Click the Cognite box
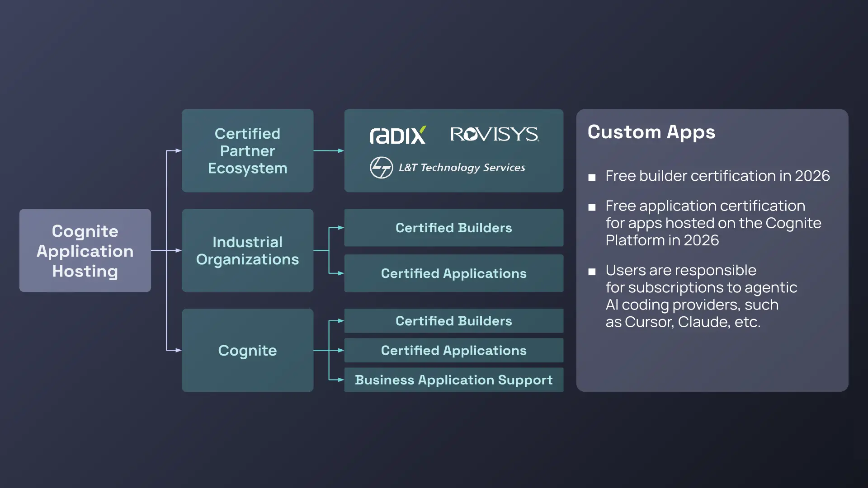Image resolution: width=868 pixels, height=488 pixels. (x=247, y=350)
